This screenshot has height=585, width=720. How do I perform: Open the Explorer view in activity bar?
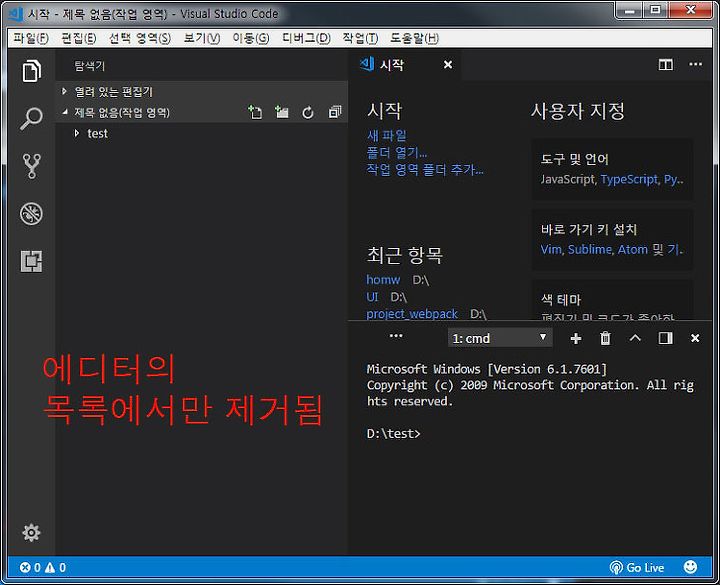pyautogui.click(x=31, y=71)
